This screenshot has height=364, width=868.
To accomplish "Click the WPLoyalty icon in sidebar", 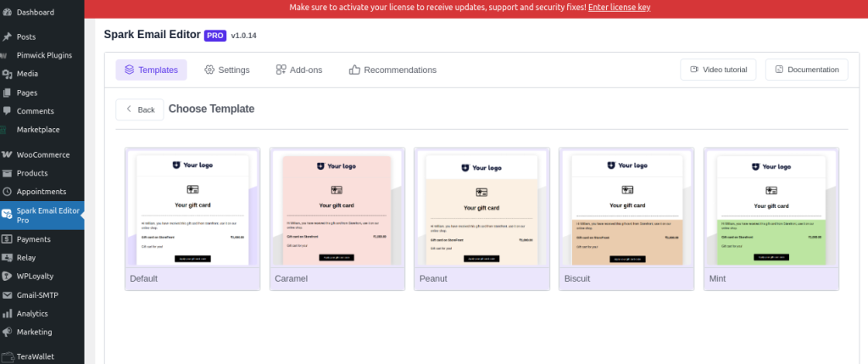I will [x=7, y=276].
